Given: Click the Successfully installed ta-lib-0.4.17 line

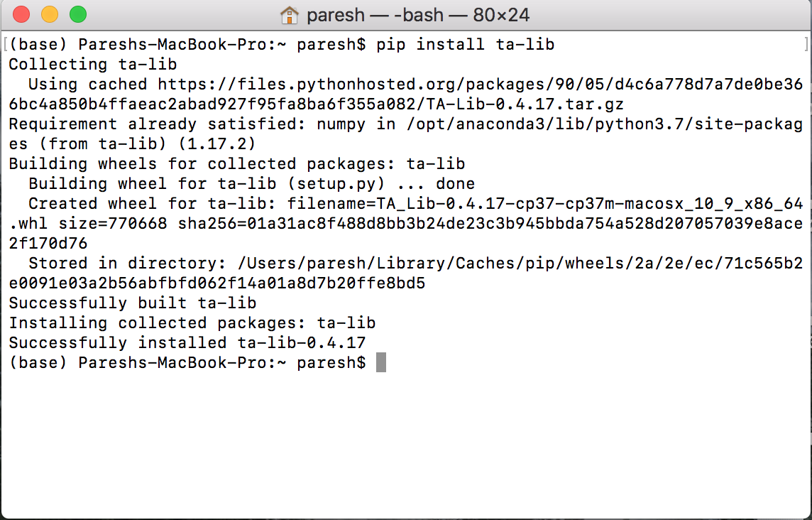Looking at the screenshot, I should 185,342.
